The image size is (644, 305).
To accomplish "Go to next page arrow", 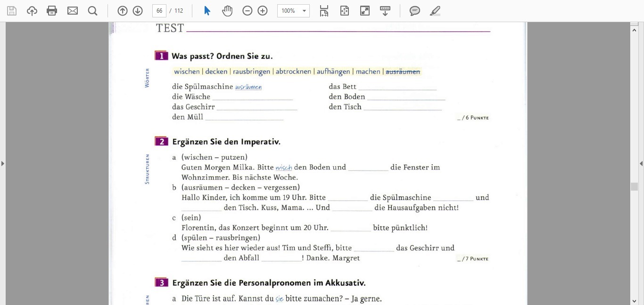I will point(138,11).
